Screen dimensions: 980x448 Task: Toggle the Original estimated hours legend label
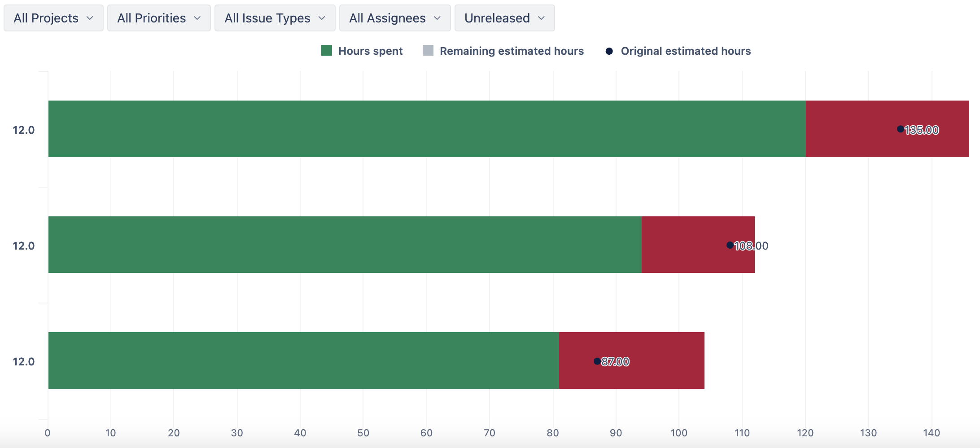pyautogui.click(x=686, y=51)
